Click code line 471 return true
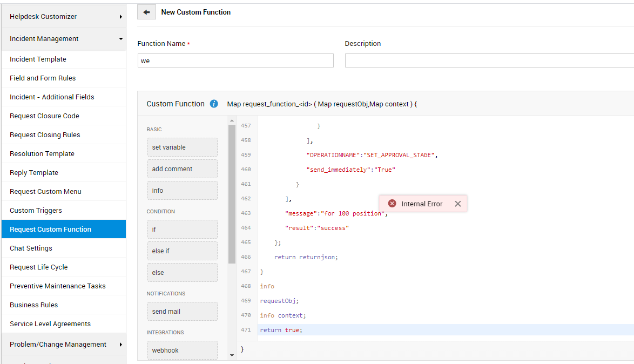Image resolution: width=634 pixels, height=364 pixels. (x=281, y=330)
